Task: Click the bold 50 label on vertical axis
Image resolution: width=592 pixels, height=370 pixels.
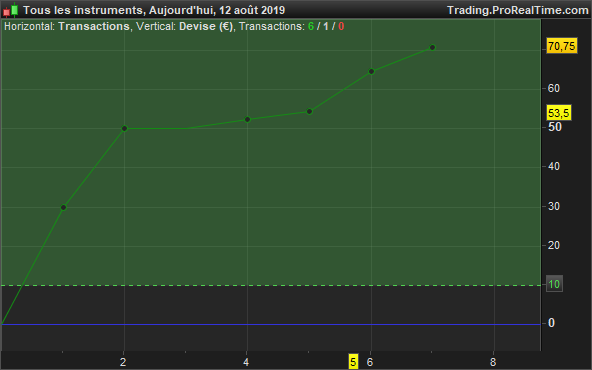Action: [x=555, y=127]
